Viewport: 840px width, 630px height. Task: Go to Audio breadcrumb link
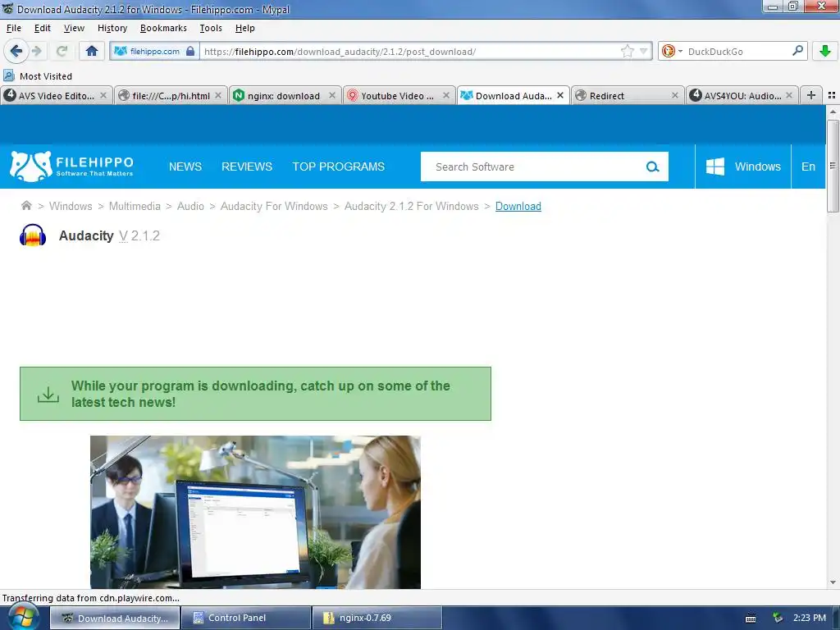tap(190, 206)
